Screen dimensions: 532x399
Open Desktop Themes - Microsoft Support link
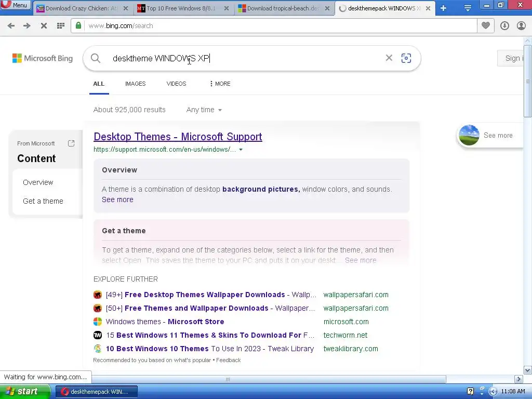(x=178, y=137)
